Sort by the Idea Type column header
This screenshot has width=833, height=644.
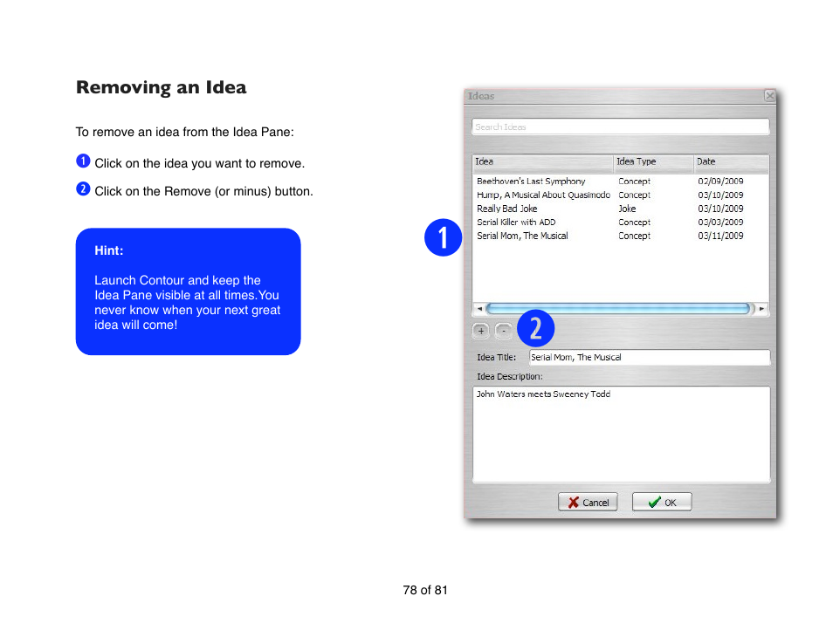[x=654, y=162]
